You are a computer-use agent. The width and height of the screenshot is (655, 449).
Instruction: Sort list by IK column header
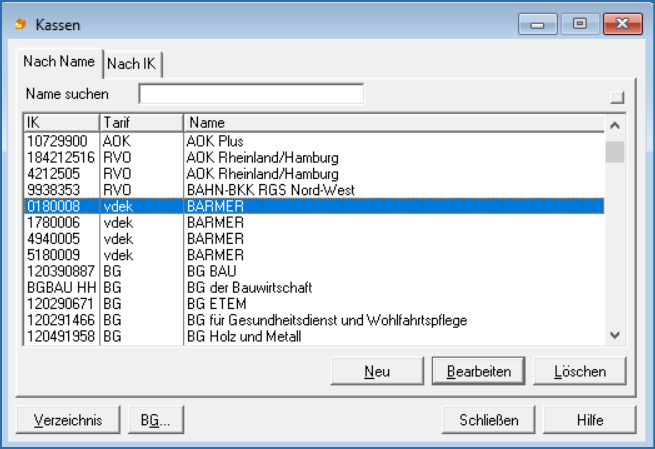(x=61, y=123)
